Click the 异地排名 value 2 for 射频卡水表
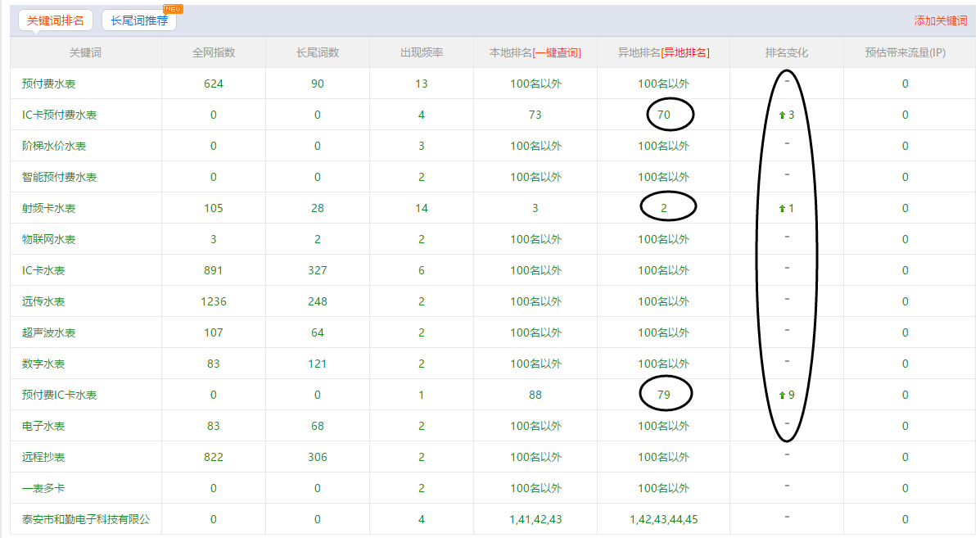The width and height of the screenshot is (980, 538). (x=664, y=208)
